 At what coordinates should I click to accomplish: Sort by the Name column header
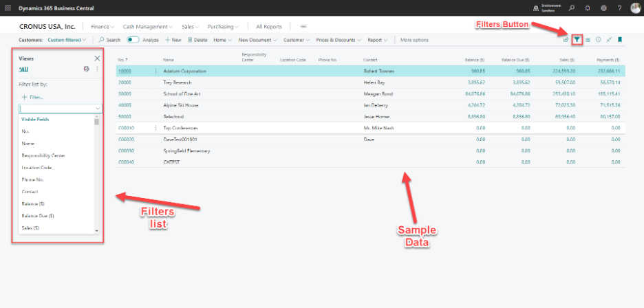tap(169, 60)
